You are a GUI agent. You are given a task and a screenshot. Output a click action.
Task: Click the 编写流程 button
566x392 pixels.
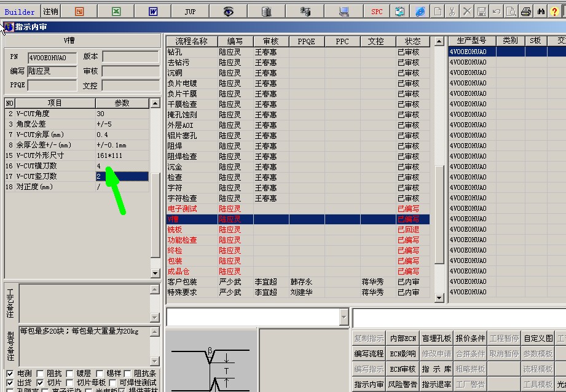pyautogui.click(x=369, y=354)
